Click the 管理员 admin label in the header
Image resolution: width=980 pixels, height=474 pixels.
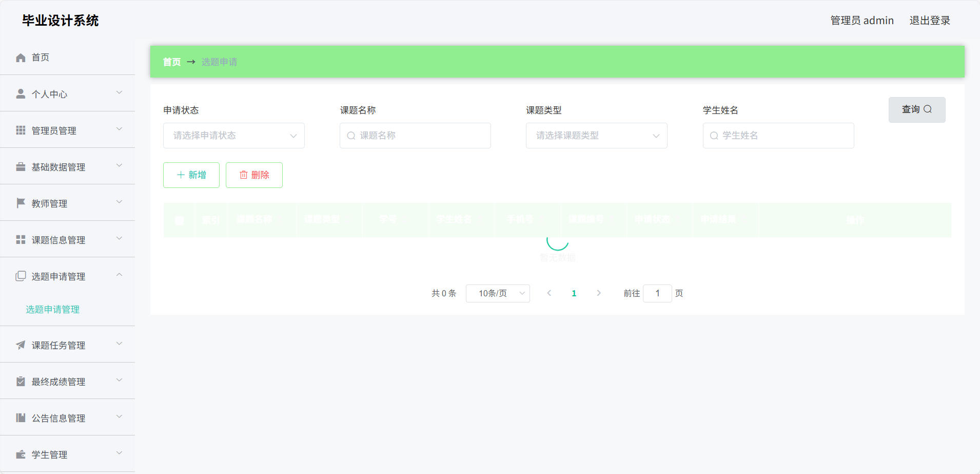[x=862, y=21]
